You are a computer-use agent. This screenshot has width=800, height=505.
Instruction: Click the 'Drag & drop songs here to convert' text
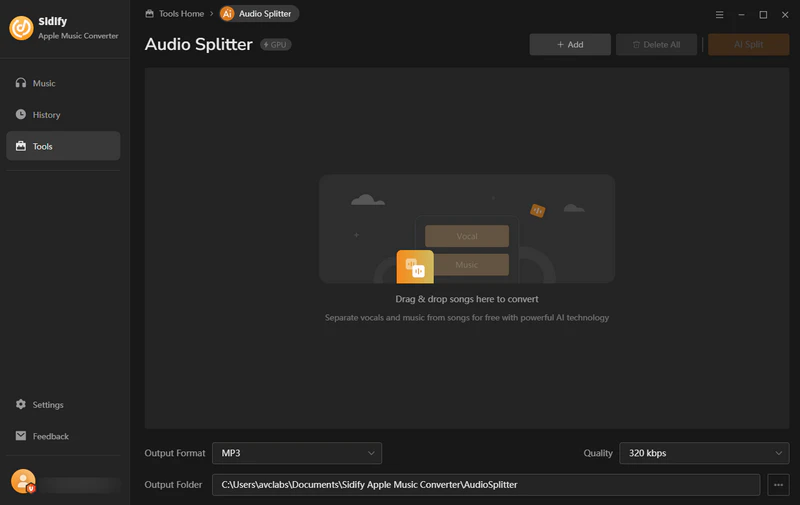467,299
